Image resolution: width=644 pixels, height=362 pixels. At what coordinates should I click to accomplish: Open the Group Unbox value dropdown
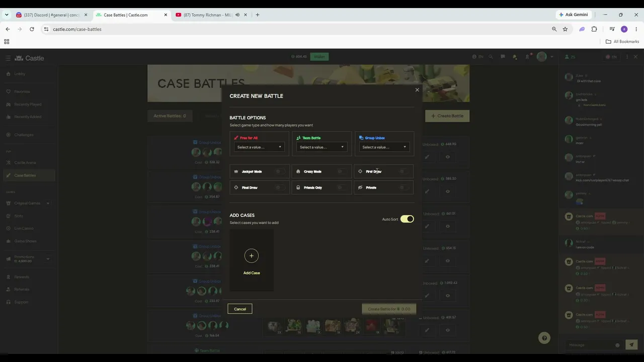coord(384,147)
